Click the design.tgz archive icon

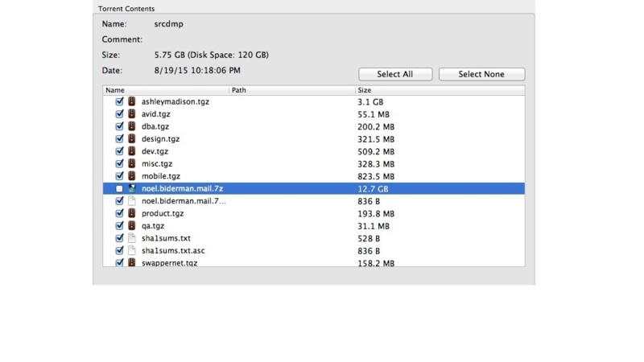[x=132, y=138]
